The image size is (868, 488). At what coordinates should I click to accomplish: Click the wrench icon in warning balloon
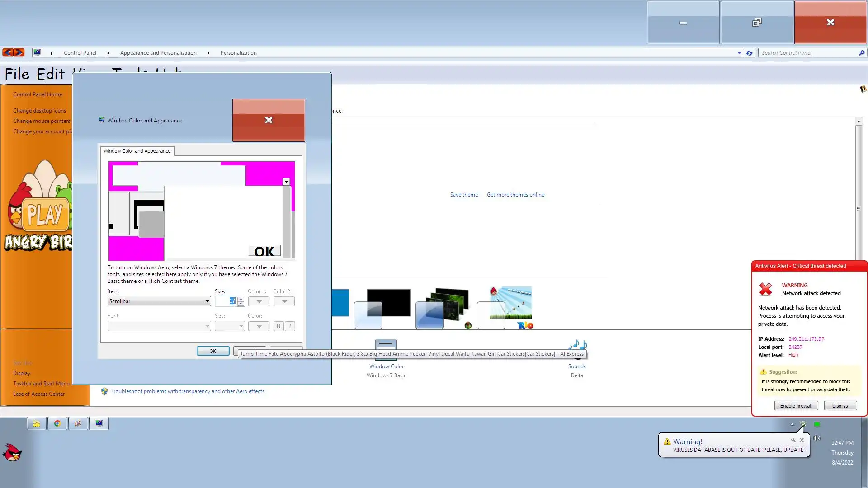(793, 440)
